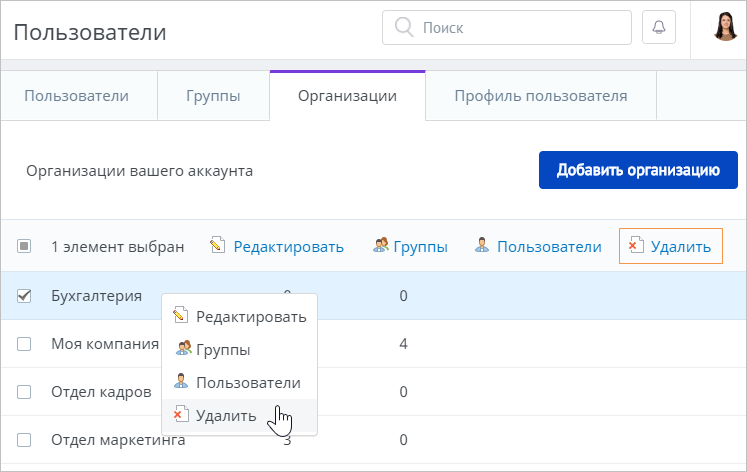
Task: Click the delete icon in orange-outlined Удалить
Action: (636, 245)
